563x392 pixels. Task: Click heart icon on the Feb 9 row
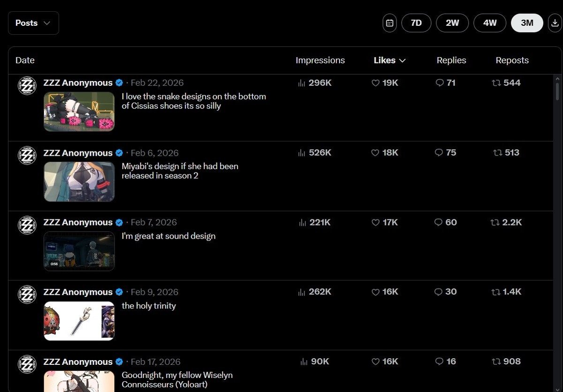point(375,292)
